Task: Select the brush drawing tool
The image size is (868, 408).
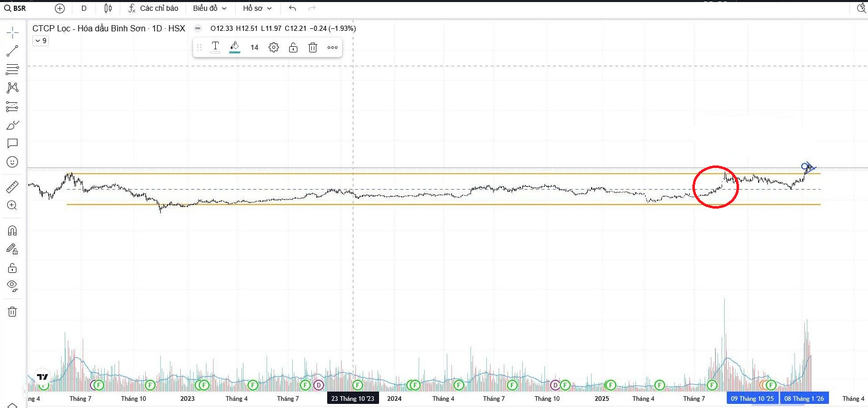Action: coord(12,125)
